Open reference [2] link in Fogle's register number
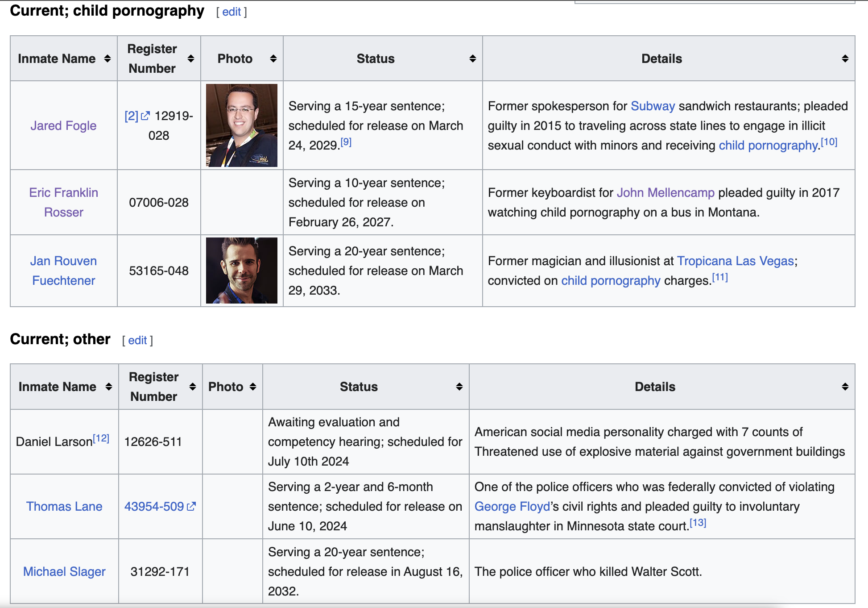This screenshot has height=608, width=868. (x=132, y=116)
